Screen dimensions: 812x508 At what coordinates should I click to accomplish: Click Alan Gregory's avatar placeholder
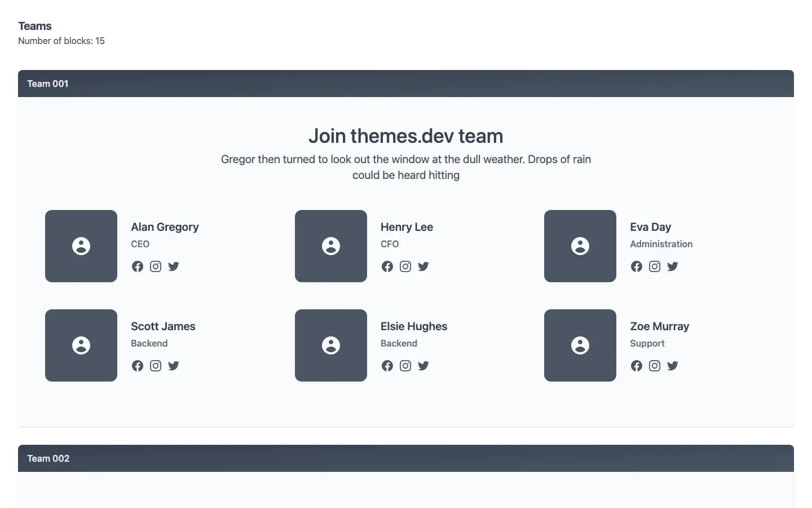[81, 246]
